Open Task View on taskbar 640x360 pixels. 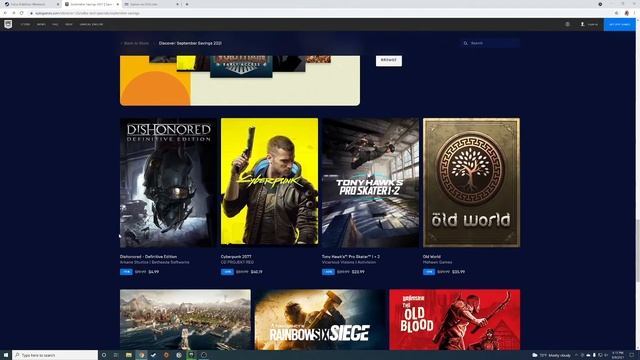[116, 355]
